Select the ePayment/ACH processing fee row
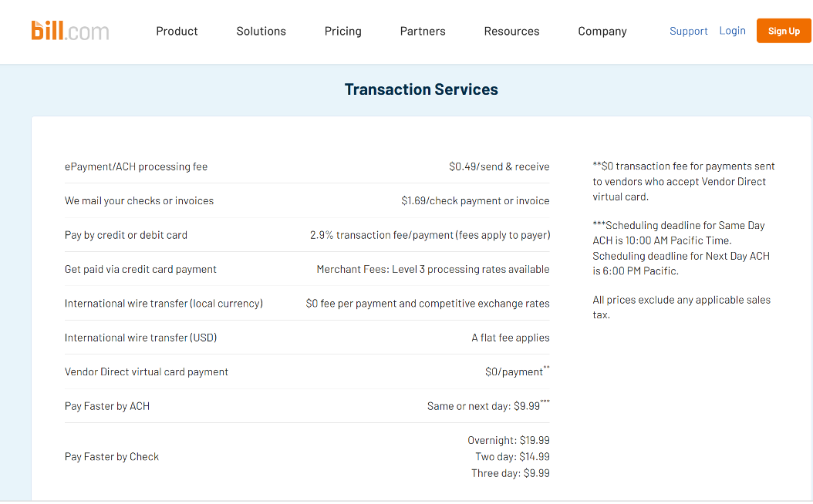813x504 pixels. point(137,166)
